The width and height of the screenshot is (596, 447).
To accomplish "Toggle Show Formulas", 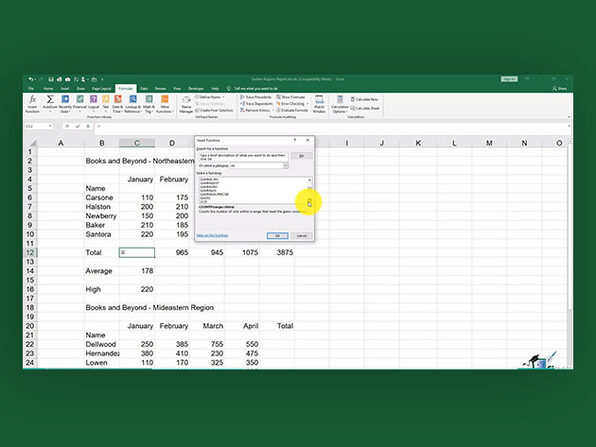I will [x=291, y=97].
